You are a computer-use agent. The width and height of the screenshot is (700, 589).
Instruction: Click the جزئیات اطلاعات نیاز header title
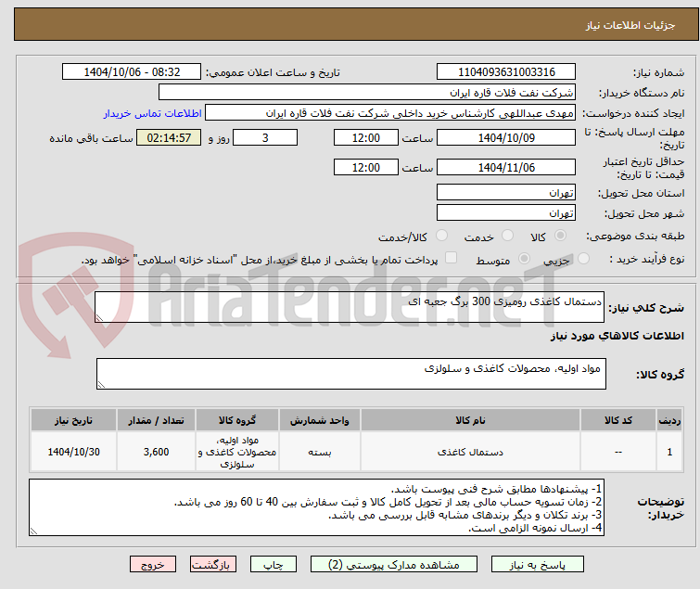coord(630,25)
